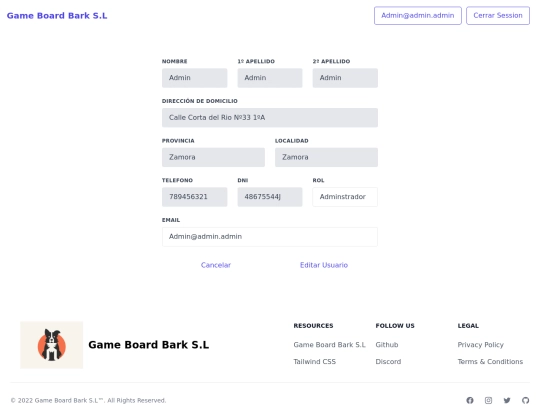Click the DNI field label
This screenshot has height=405, width=540.
[243, 180]
